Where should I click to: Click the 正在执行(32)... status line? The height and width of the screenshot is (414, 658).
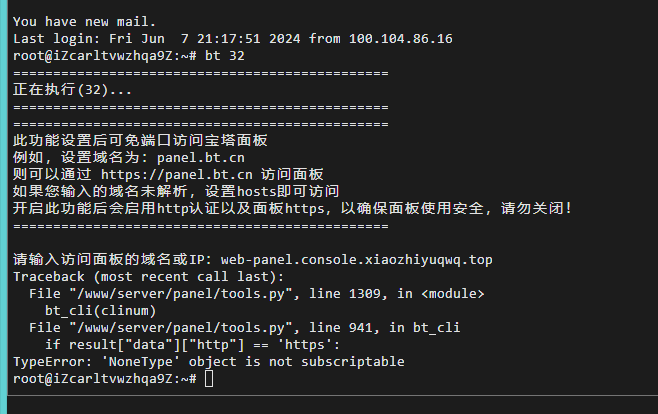pyautogui.click(x=73, y=89)
